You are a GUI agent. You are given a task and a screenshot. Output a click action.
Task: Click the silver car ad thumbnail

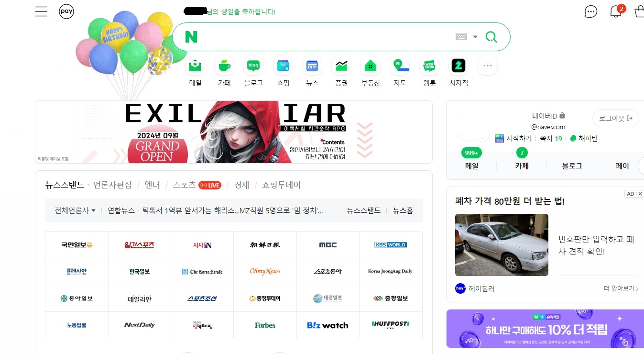point(502,245)
